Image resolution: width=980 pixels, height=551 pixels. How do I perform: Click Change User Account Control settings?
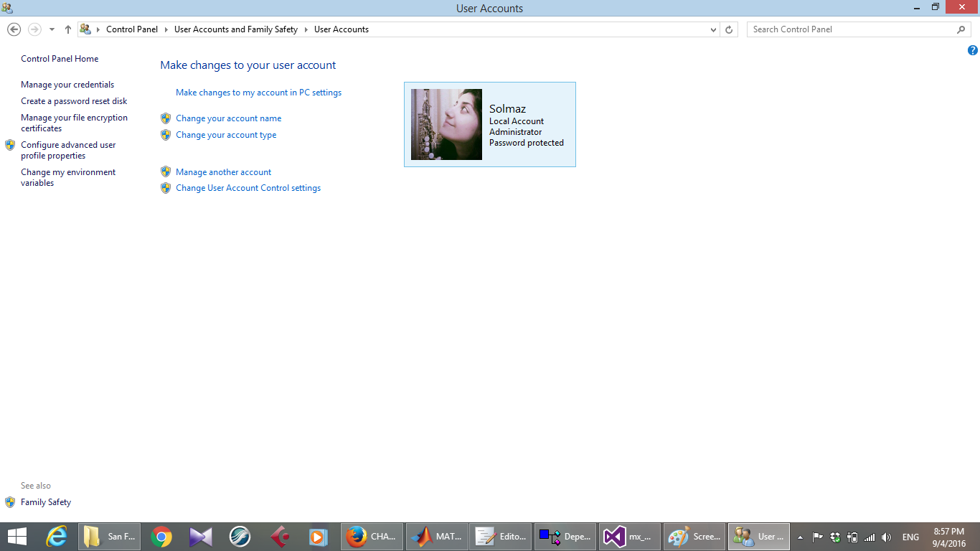tap(248, 188)
